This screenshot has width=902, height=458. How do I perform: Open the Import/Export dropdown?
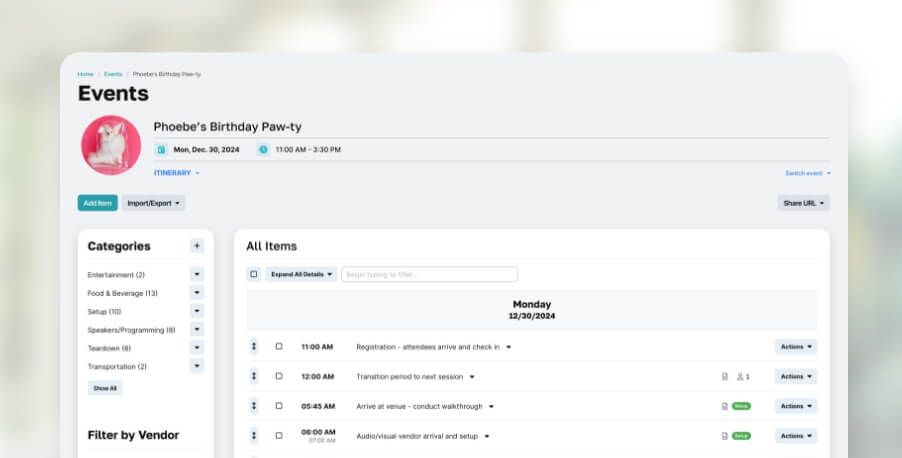pyautogui.click(x=153, y=203)
